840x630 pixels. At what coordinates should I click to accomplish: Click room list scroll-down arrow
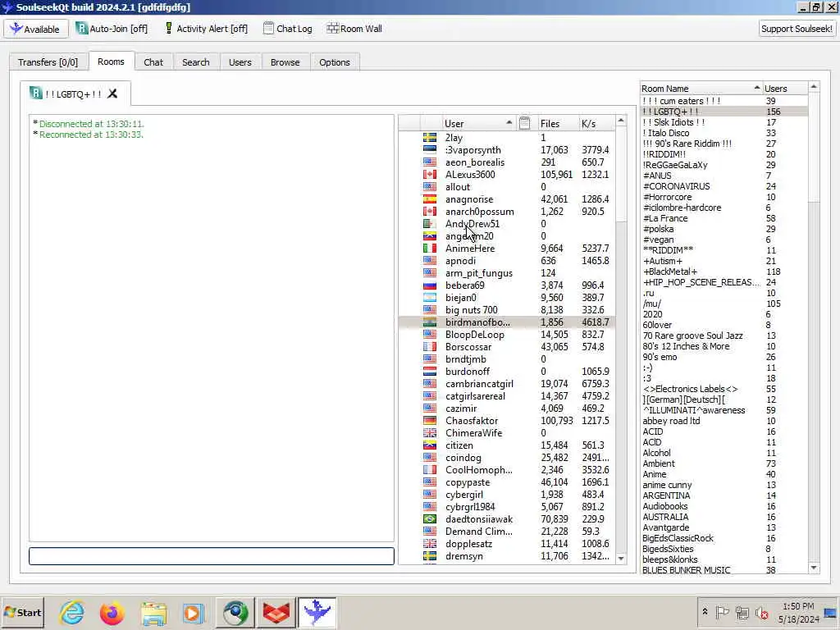tap(814, 568)
